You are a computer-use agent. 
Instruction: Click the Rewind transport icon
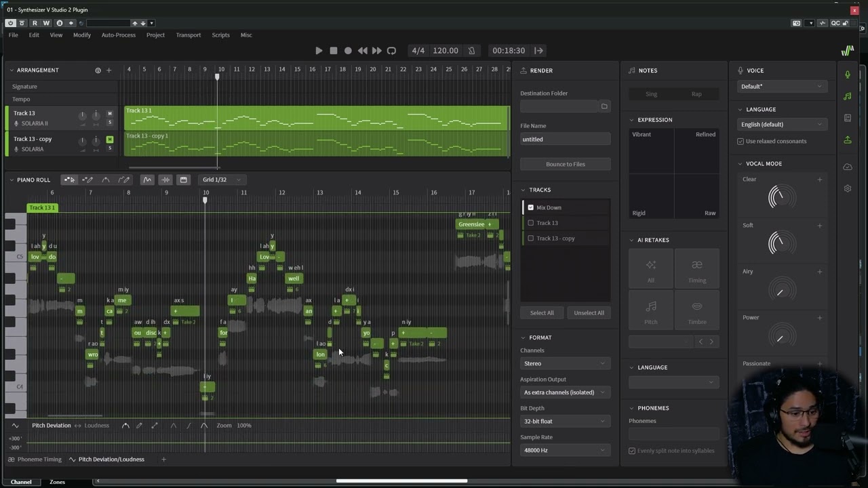(x=363, y=51)
